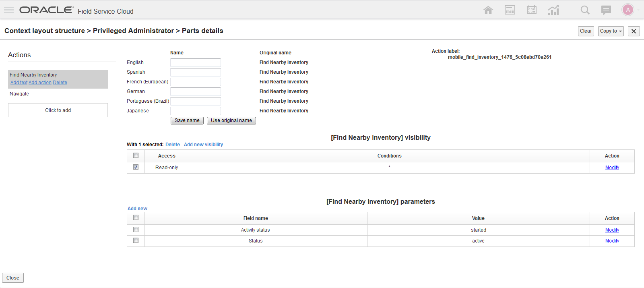Tick the Activity status parameter checkbox
This screenshot has width=644, height=288.
[x=136, y=230]
